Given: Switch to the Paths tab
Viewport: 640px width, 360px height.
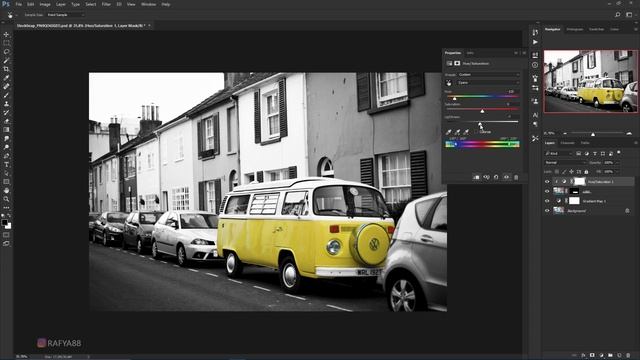Looking at the screenshot, I should [585, 143].
